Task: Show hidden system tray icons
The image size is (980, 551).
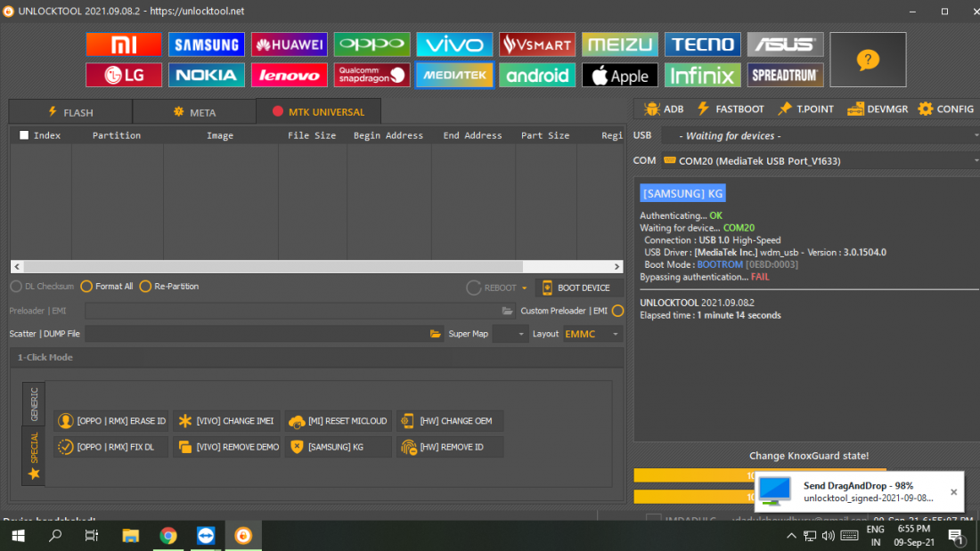Action: pyautogui.click(x=791, y=536)
